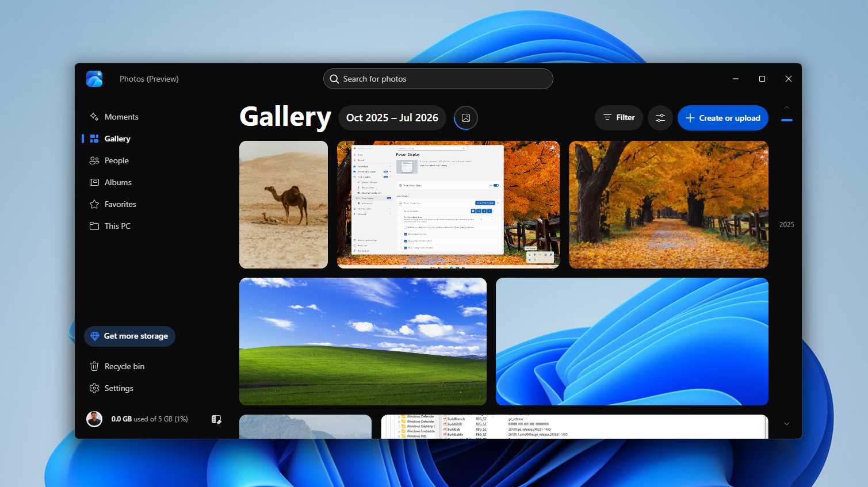The image size is (868, 487).
Task: Focus the Search for photos field
Action: coord(438,79)
